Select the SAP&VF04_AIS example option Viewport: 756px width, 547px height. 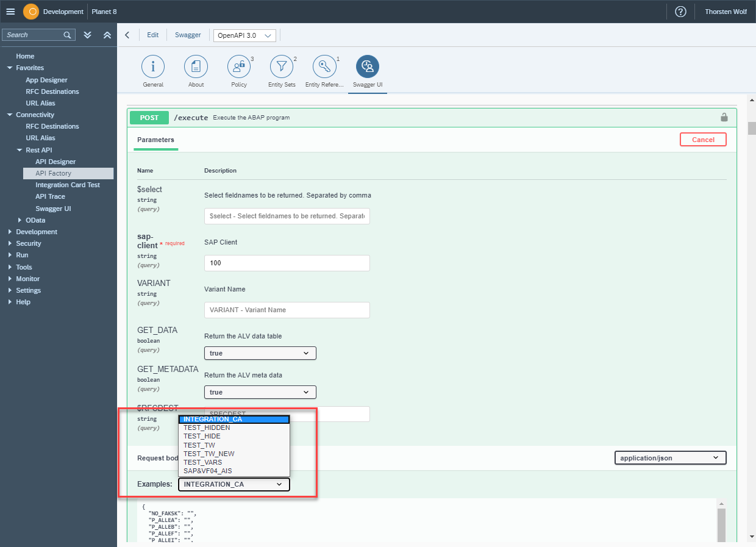[x=207, y=471]
